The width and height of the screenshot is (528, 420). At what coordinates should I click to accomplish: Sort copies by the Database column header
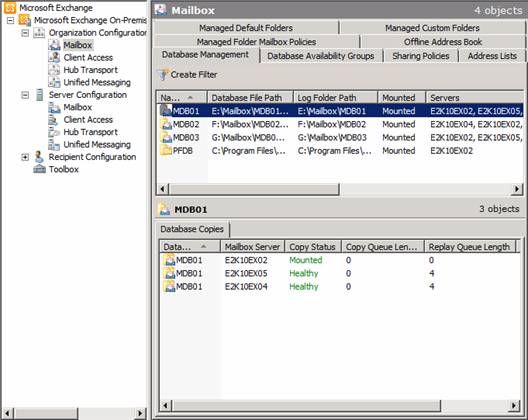point(190,247)
